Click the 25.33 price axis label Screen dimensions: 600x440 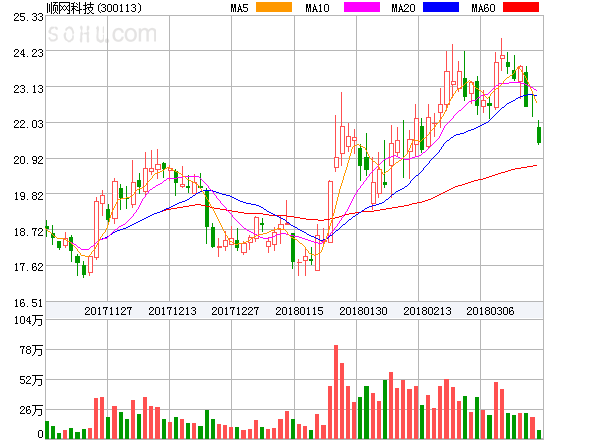tap(28, 17)
